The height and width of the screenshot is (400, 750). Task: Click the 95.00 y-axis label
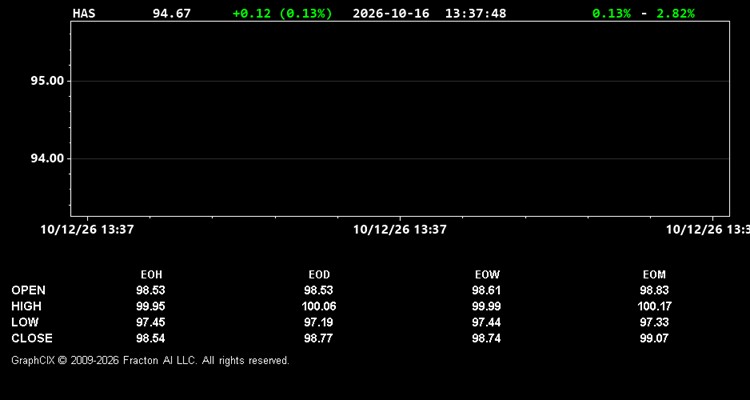point(47,80)
